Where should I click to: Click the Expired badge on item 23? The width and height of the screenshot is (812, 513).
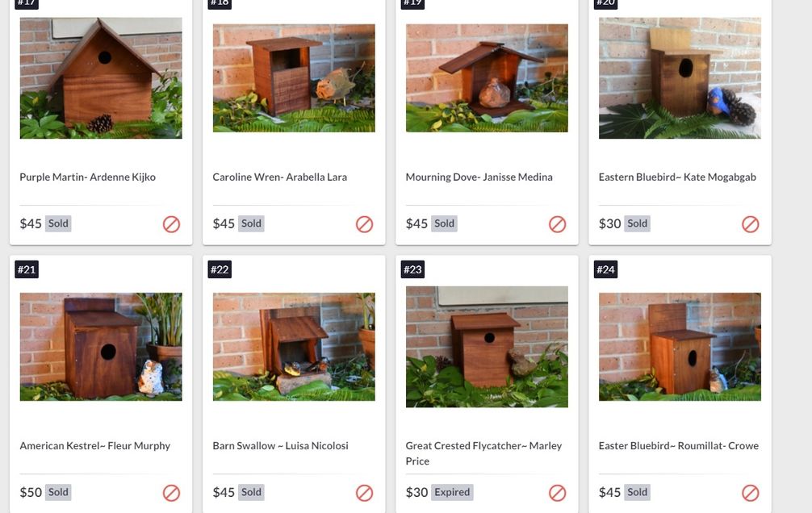452,492
